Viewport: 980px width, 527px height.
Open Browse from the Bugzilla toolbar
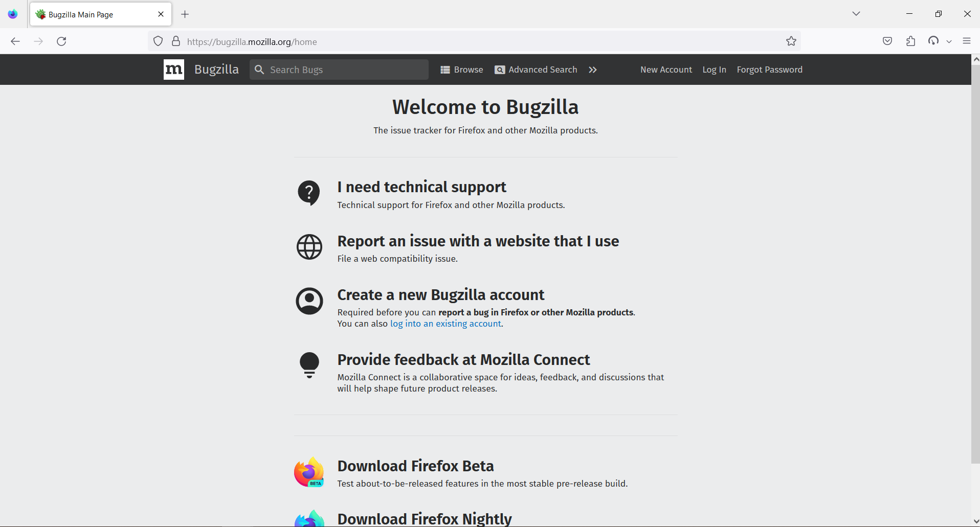(461, 70)
